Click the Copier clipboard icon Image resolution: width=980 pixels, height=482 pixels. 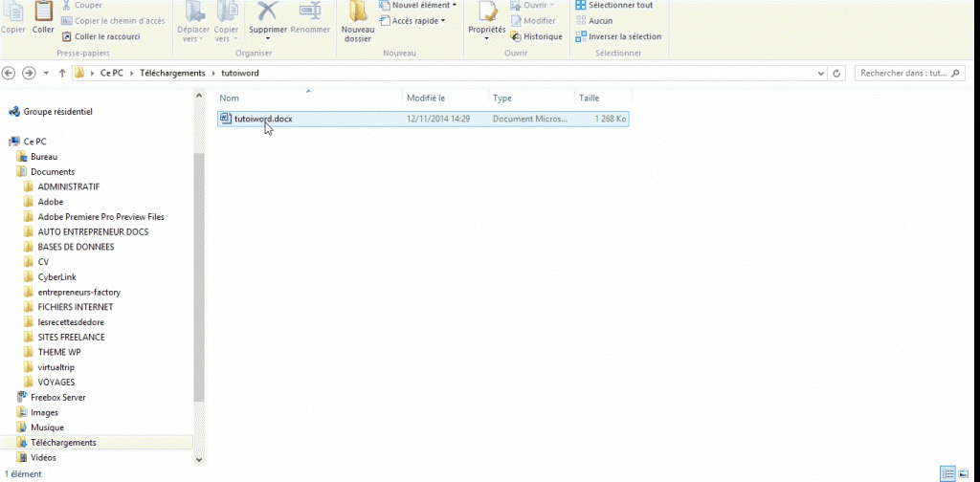(13, 12)
